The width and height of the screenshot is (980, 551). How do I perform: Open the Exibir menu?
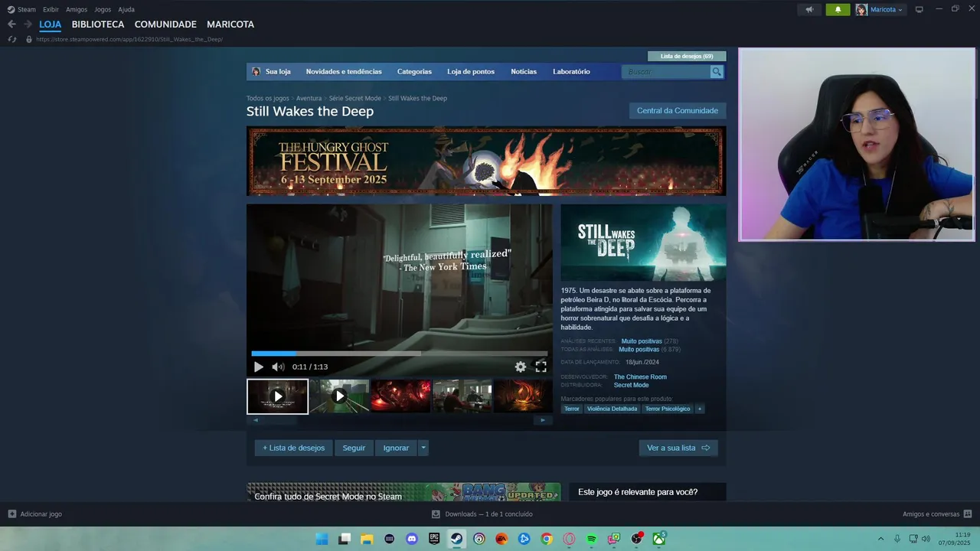tap(51, 9)
